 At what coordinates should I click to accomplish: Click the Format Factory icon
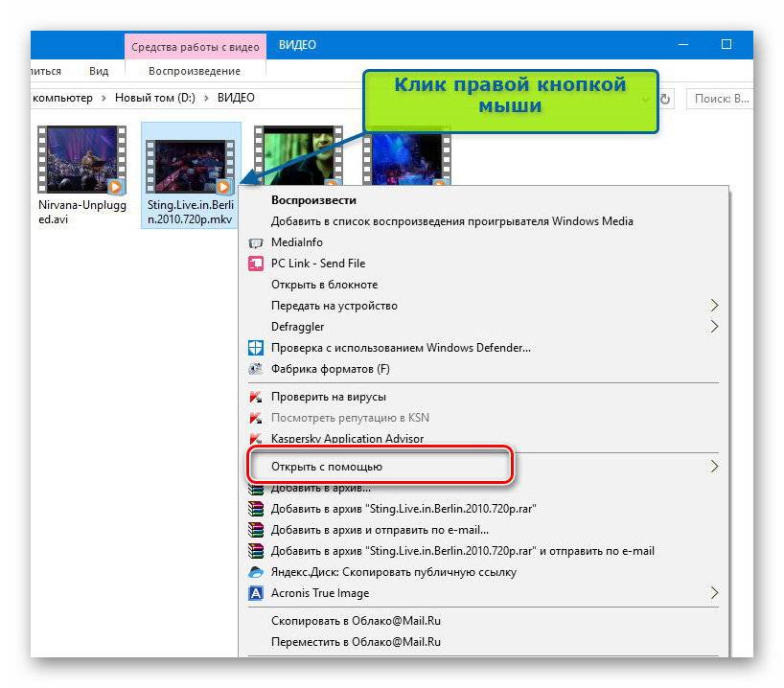coord(256,369)
